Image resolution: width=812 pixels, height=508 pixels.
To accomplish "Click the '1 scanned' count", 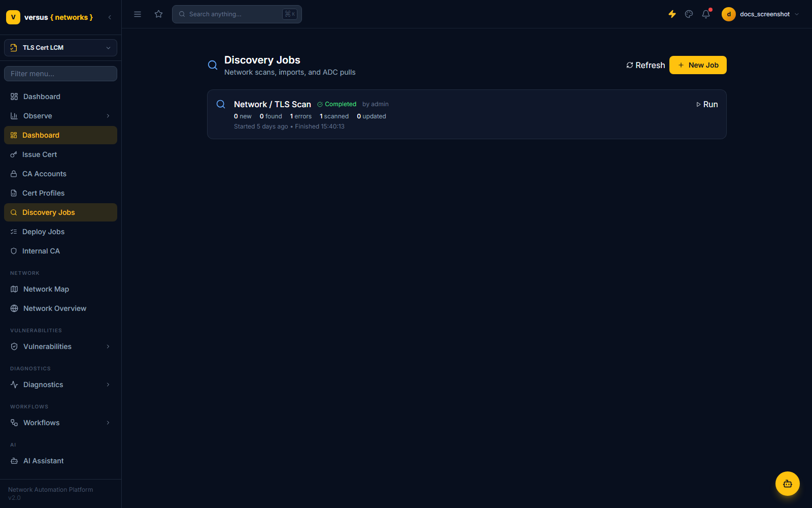I will (334, 116).
